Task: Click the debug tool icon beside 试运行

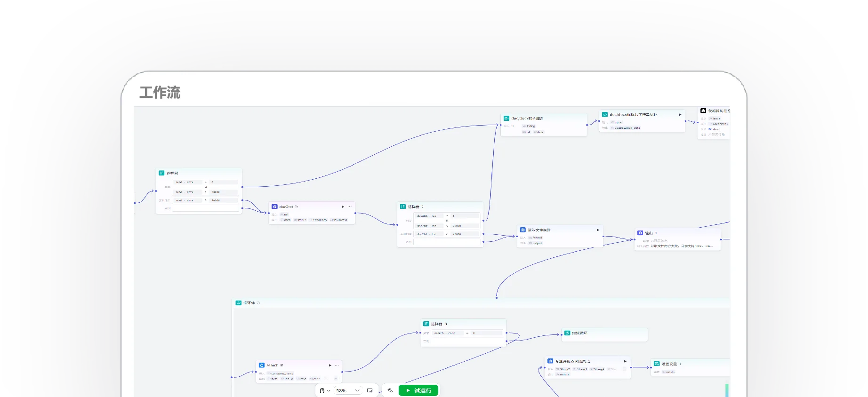Action: (x=390, y=390)
